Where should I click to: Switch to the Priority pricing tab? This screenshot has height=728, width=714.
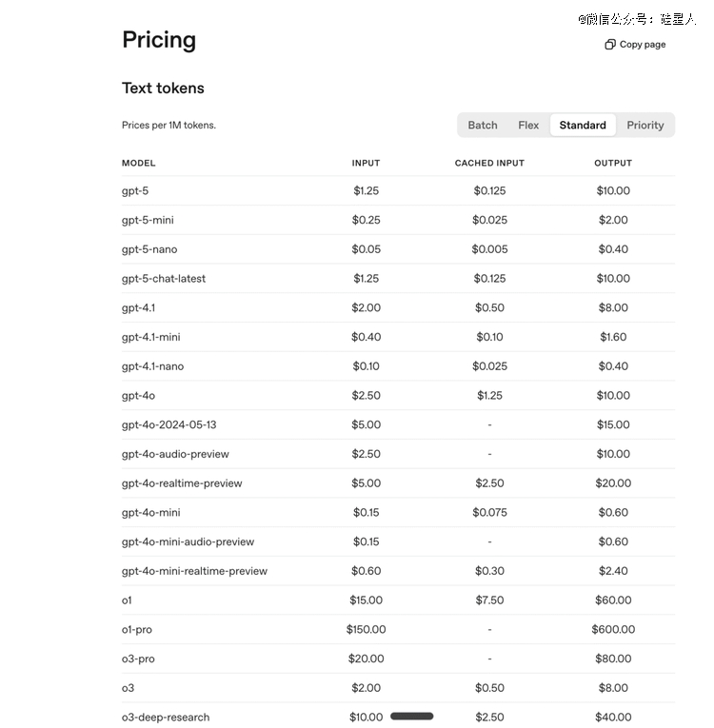tap(645, 126)
